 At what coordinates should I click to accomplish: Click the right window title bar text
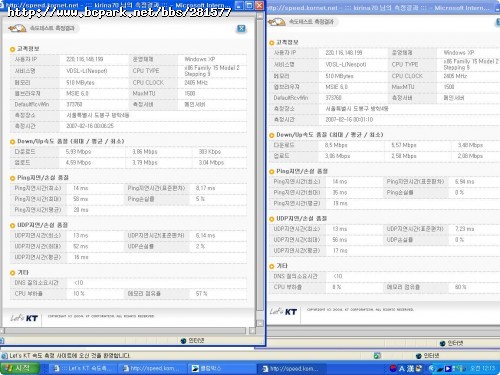pyautogui.click(x=378, y=7)
